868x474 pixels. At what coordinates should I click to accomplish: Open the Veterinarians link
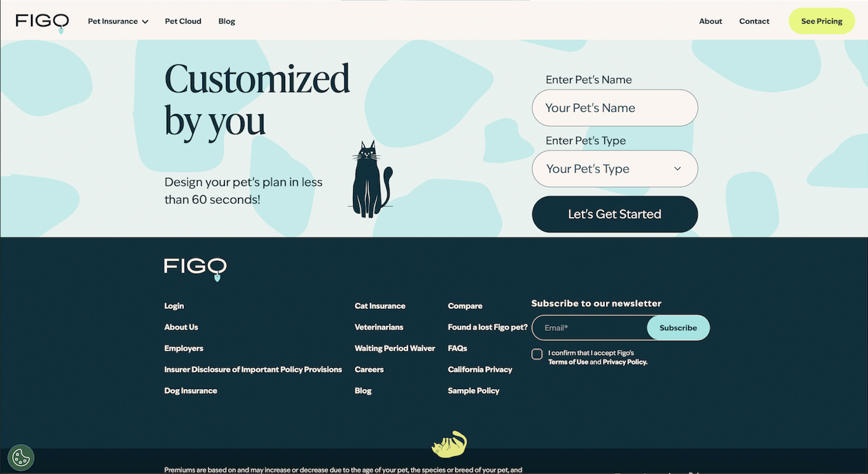(379, 327)
